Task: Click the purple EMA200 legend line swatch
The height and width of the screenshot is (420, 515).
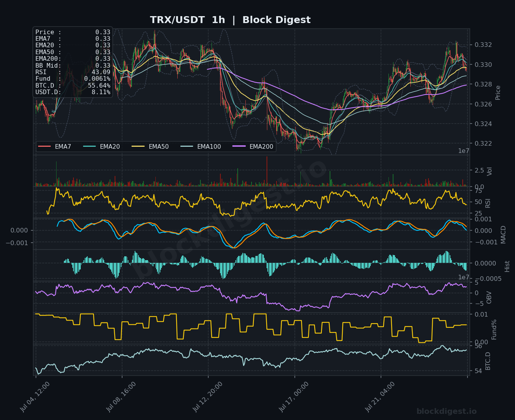Action: 239,146
